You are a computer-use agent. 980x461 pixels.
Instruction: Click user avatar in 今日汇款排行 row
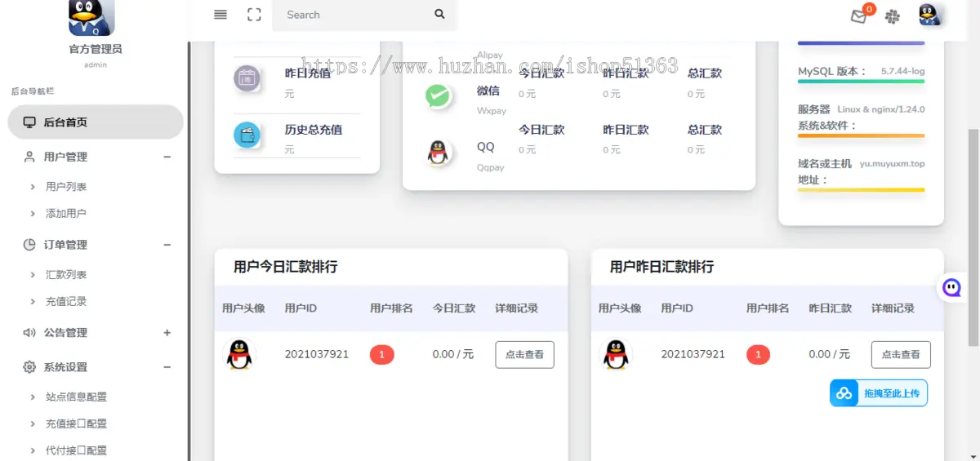click(239, 354)
